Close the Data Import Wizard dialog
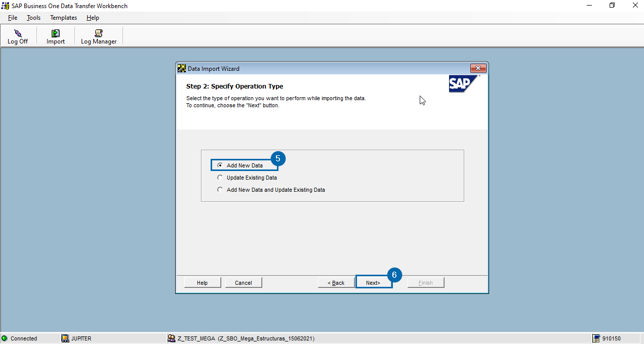 click(478, 68)
